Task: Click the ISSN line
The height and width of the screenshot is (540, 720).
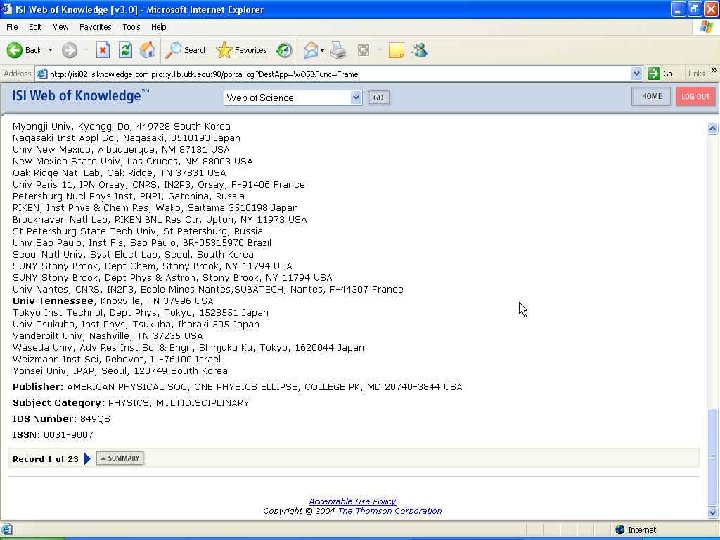Action: [x=53, y=435]
